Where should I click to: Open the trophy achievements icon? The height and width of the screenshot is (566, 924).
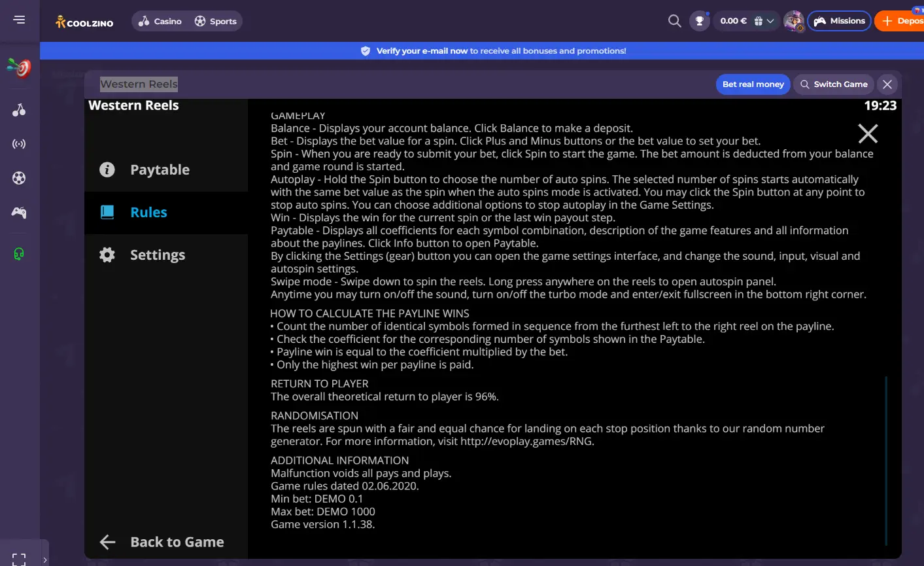click(x=700, y=21)
